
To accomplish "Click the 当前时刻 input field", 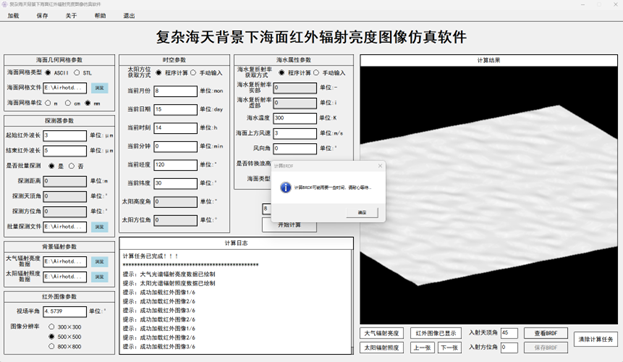I will click(176, 128).
